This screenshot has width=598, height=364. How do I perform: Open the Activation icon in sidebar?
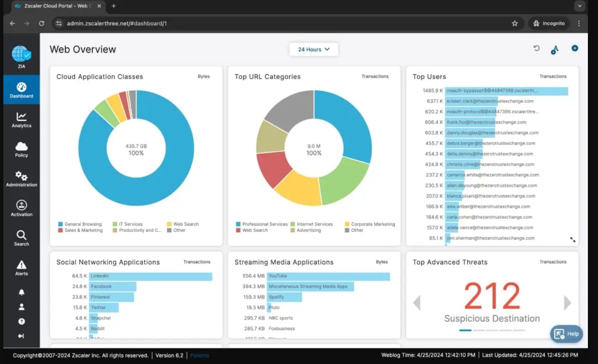click(21, 208)
